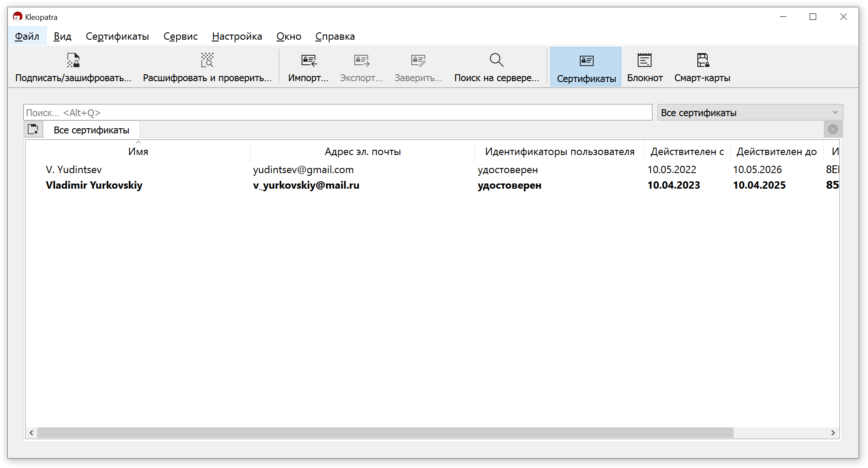Viewport: 868px width, 468px height.
Task: Select the V. Yudintsev certificate row
Action: (432, 170)
